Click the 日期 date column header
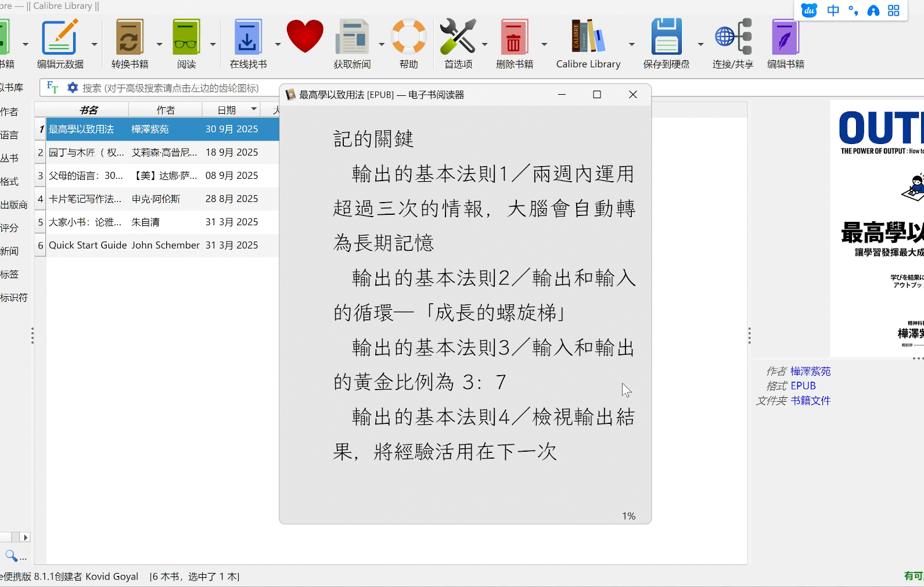924x587 pixels. pos(226,110)
